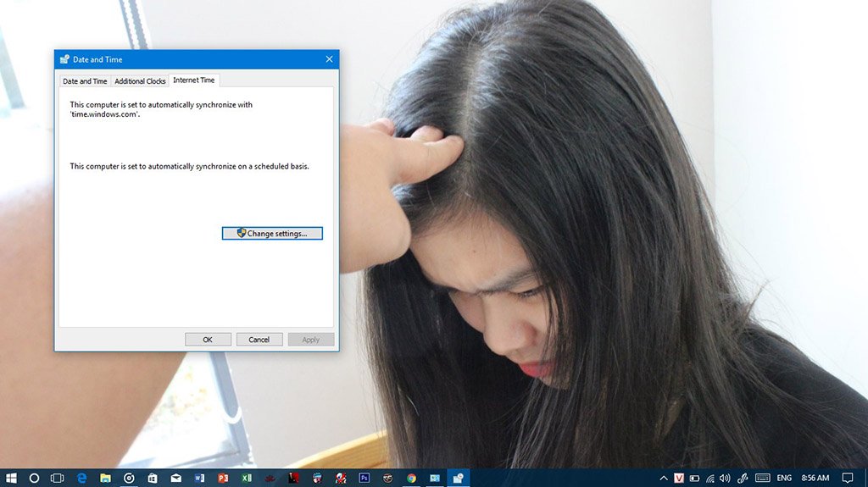Open the Windows Start menu
868x487 pixels.
pos(11,478)
